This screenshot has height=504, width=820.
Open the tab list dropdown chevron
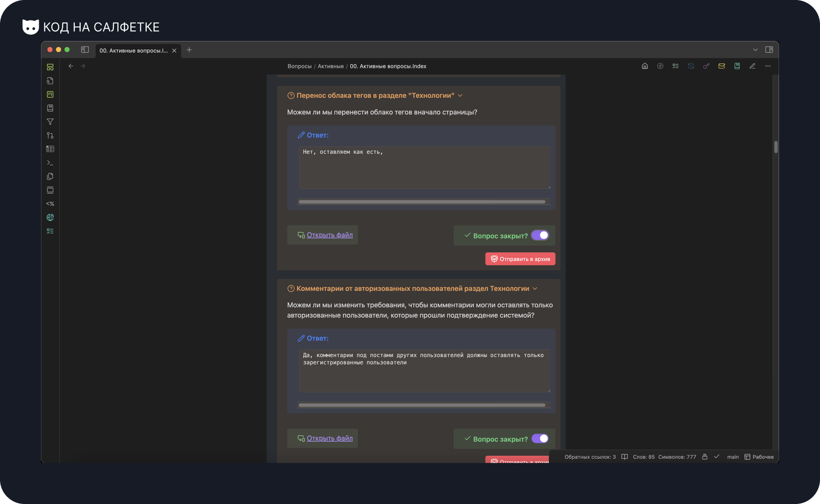756,50
